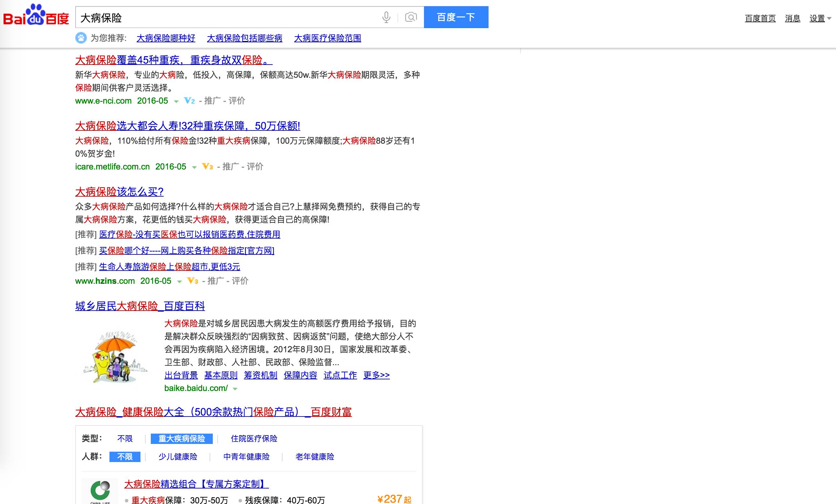Image resolution: width=836 pixels, height=504 pixels.
Task: Open 百度首页 link
Action: 760,18
